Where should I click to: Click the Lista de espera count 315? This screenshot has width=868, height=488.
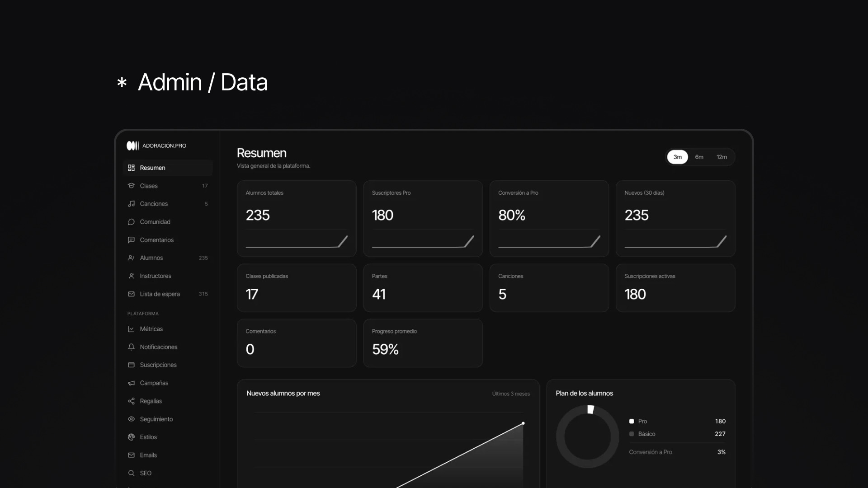pos(203,294)
